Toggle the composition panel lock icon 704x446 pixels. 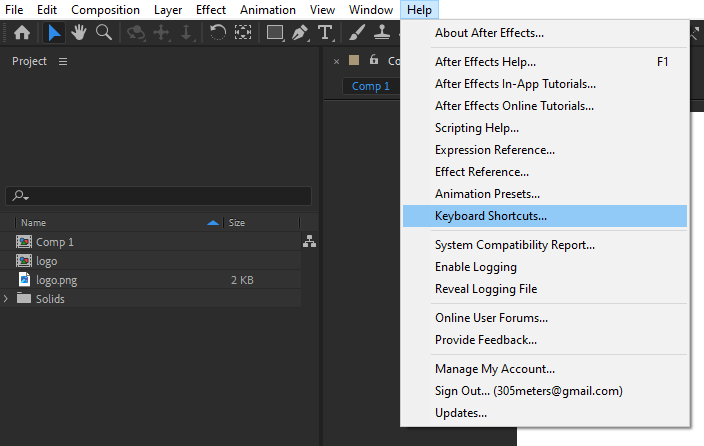click(x=374, y=60)
